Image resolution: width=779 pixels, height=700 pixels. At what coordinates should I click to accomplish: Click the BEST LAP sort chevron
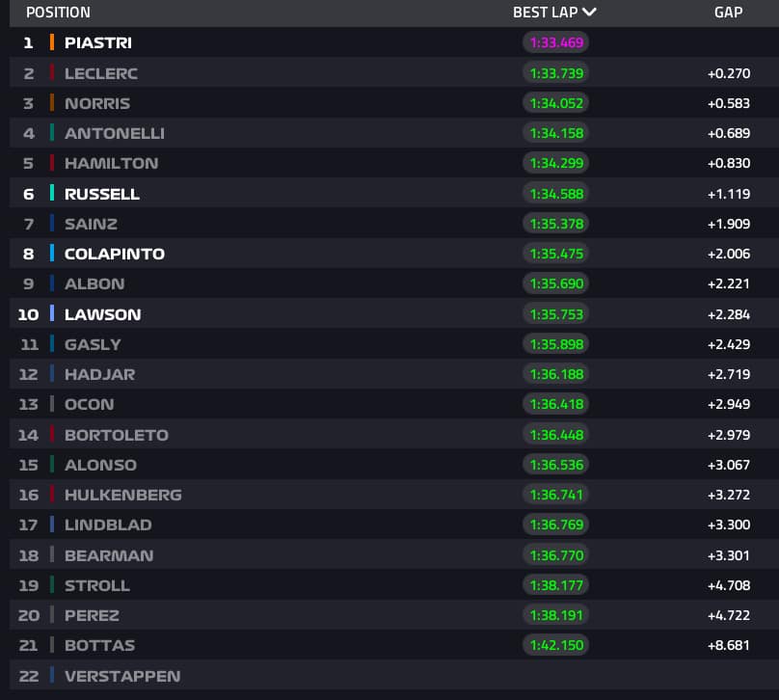(589, 13)
